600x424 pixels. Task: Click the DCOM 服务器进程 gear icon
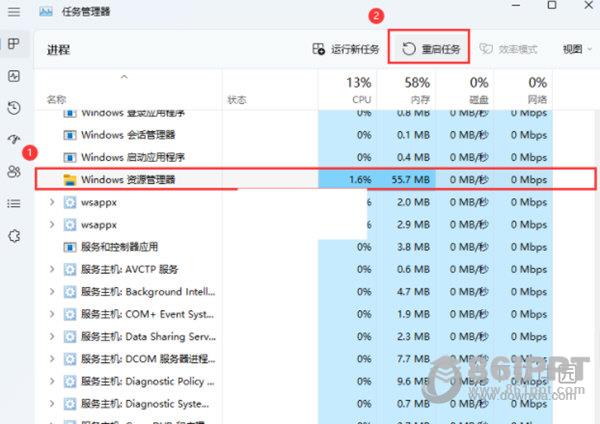70,359
